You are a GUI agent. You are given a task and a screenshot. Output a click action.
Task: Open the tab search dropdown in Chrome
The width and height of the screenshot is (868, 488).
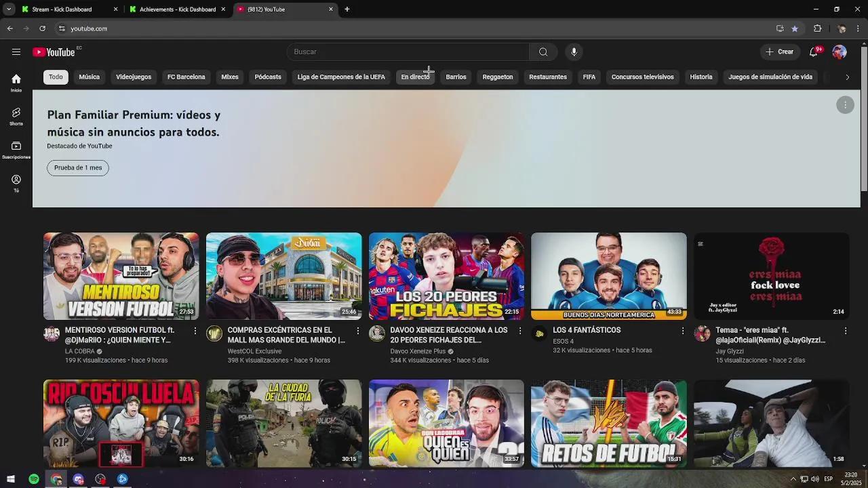[x=9, y=9]
